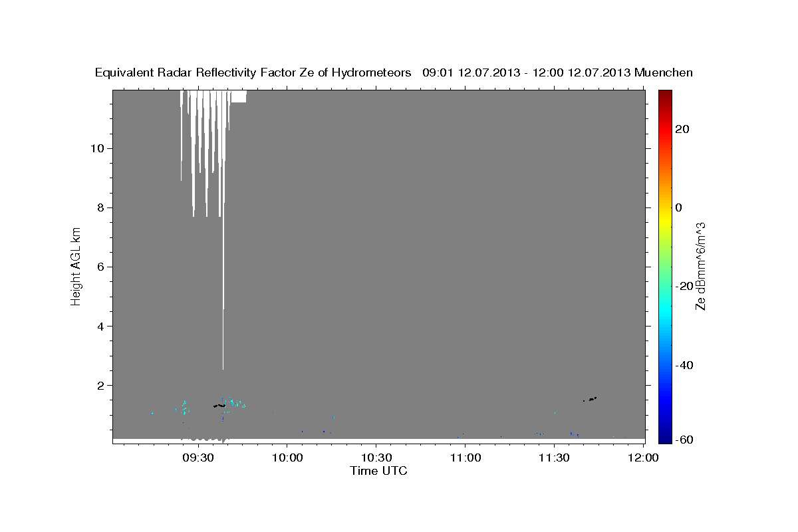Click the white data-gap block at plot top
Screen dimensions: 798x532
pyautogui.click(x=238, y=96)
